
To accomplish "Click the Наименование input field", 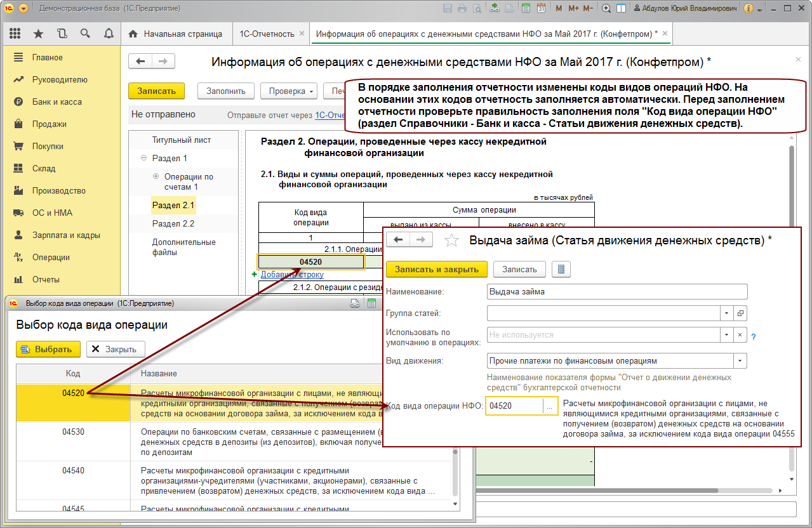I will [x=616, y=291].
